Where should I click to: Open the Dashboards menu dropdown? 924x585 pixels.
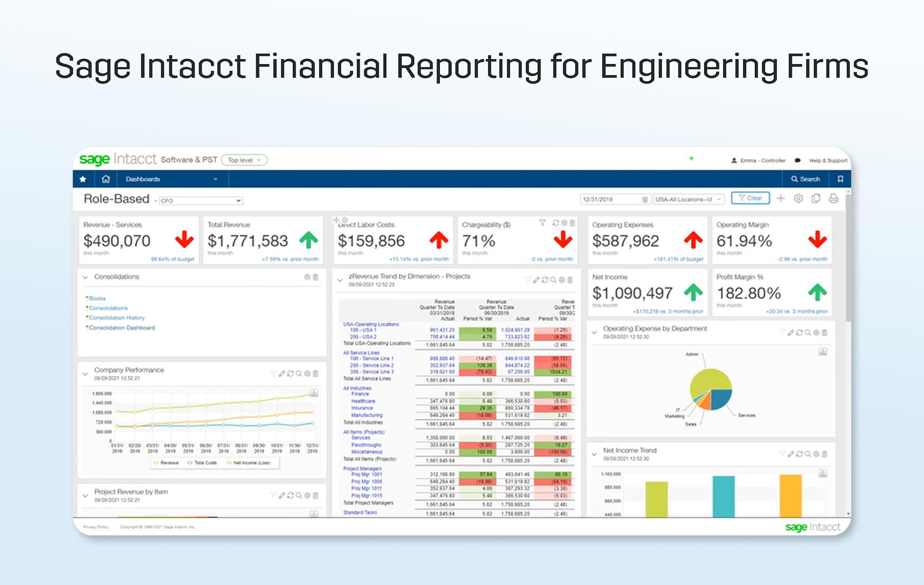171,179
